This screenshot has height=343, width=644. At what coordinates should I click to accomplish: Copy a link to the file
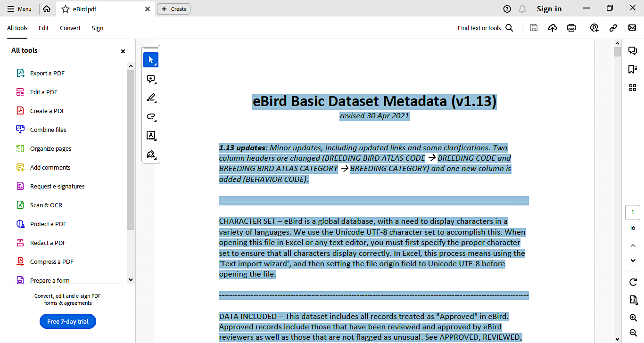(613, 28)
